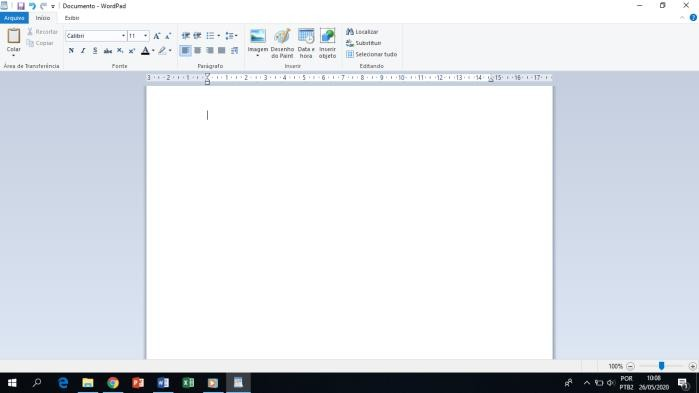
Task: Apply text highlight color marker
Action: tap(162, 51)
